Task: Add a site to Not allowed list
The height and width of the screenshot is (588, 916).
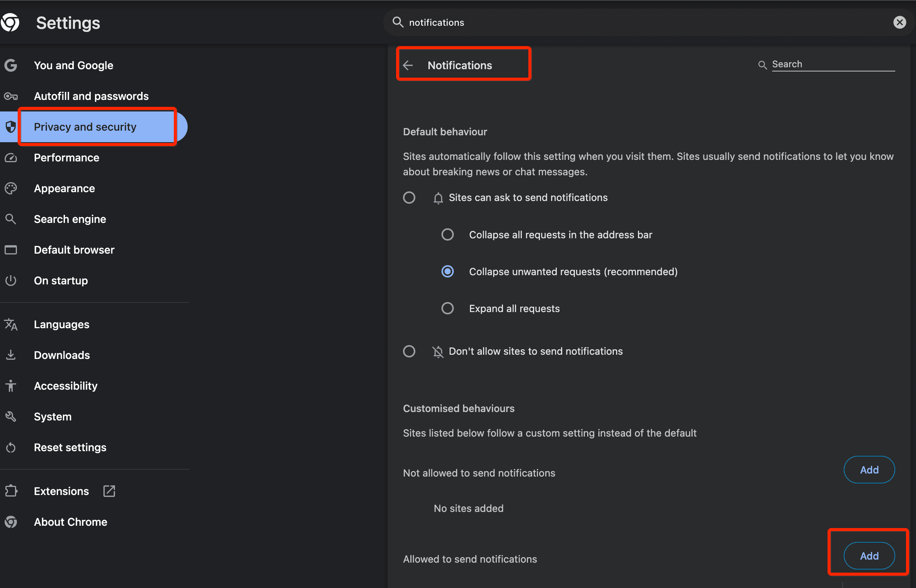Action: [869, 470]
